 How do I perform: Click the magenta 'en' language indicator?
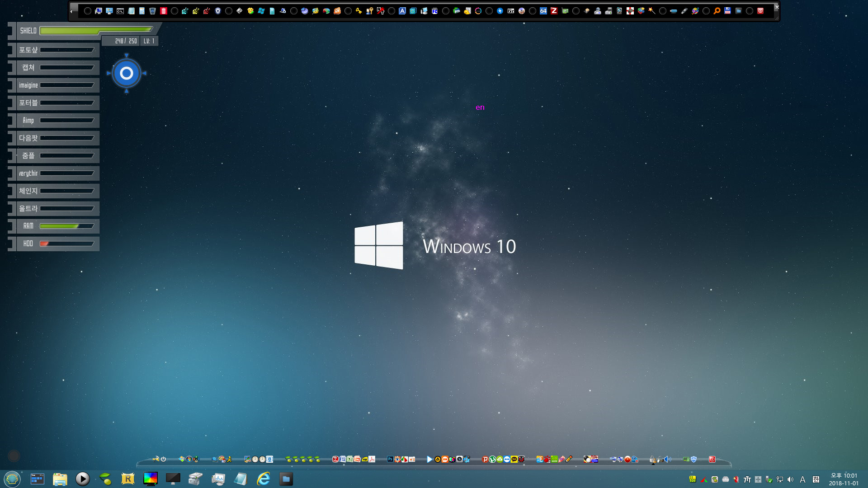click(480, 107)
